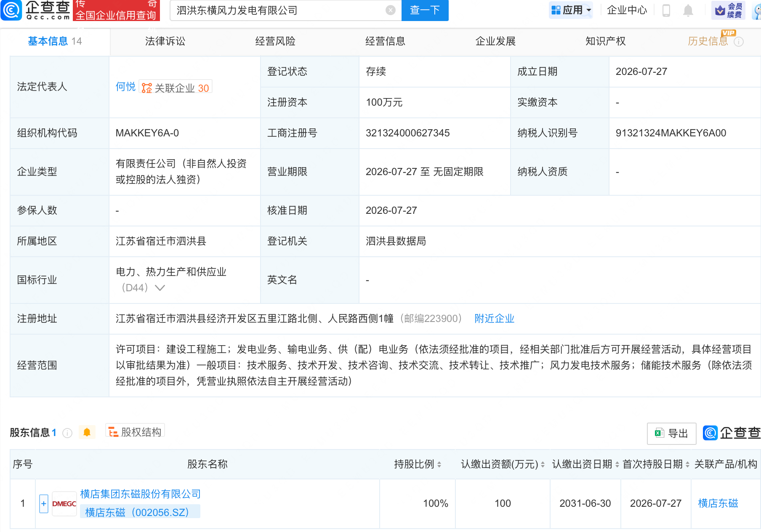Open 企业中心 in the header
This screenshot has width=761, height=532.
click(627, 10)
